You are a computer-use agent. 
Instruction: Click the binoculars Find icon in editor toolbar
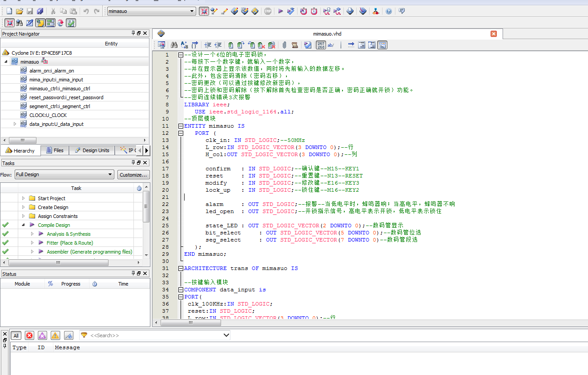174,45
